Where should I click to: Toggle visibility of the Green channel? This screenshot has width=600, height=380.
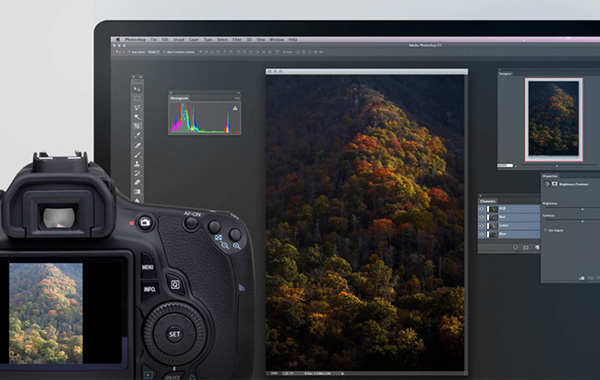coord(482,226)
